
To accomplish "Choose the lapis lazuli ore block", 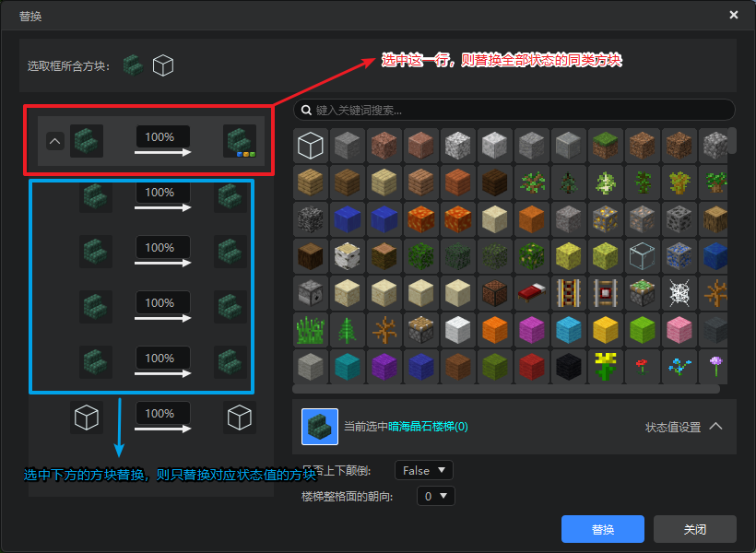I will [679, 256].
